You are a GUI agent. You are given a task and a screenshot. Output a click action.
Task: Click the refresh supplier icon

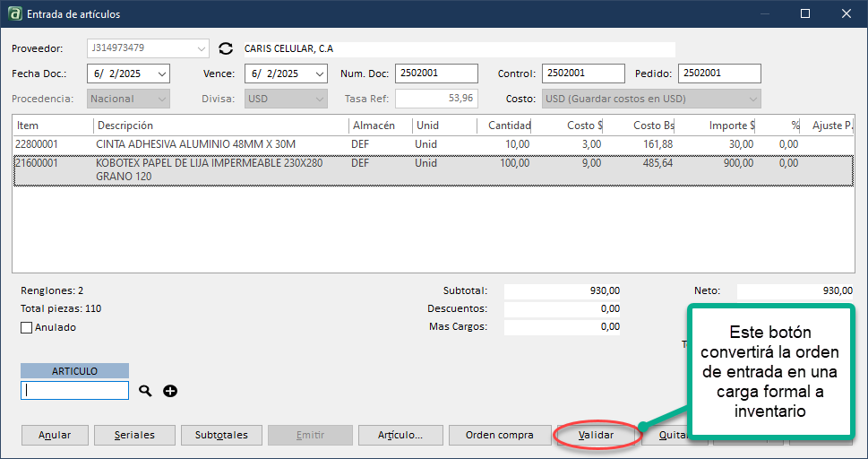pos(226,48)
